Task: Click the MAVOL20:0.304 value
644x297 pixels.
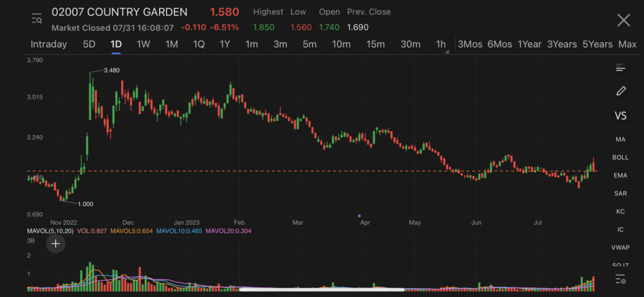Action: pyautogui.click(x=228, y=231)
